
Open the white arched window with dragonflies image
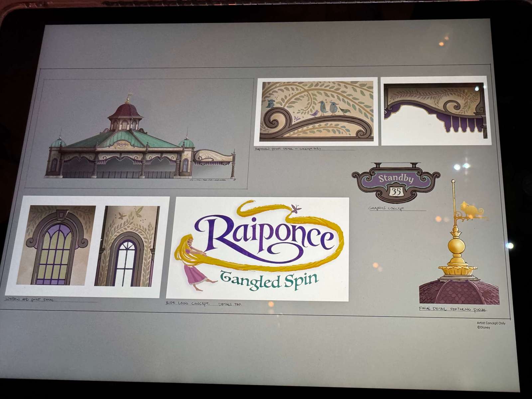pyautogui.click(x=127, y=246)
